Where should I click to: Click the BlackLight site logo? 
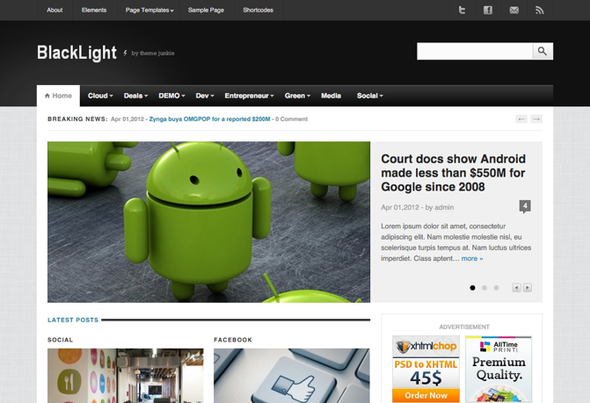(x=77, y=53)
